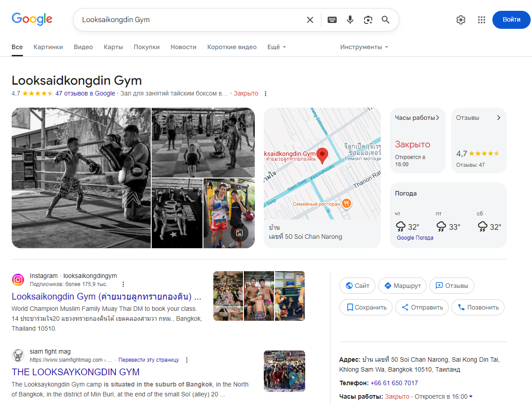The height and width of the screenshot is (405, 532).
Task: Switch to the Новости tab
Action: click(x=183, y=47)
